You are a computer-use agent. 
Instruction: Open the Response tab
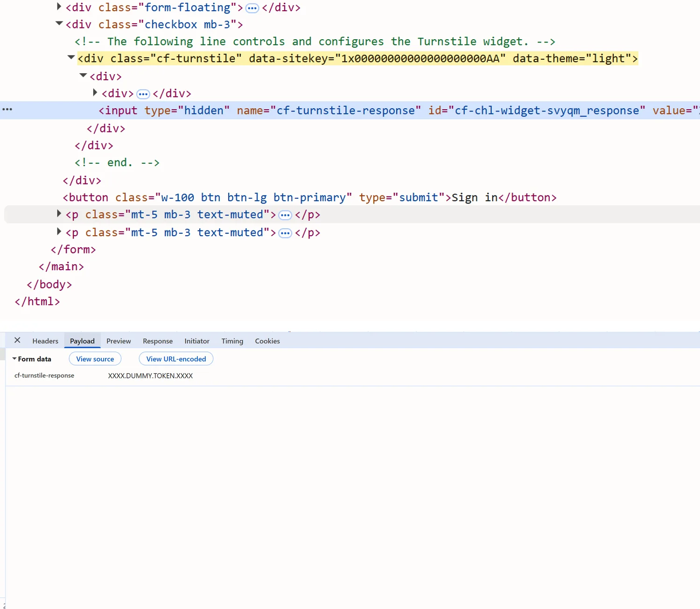coord(158,341)
